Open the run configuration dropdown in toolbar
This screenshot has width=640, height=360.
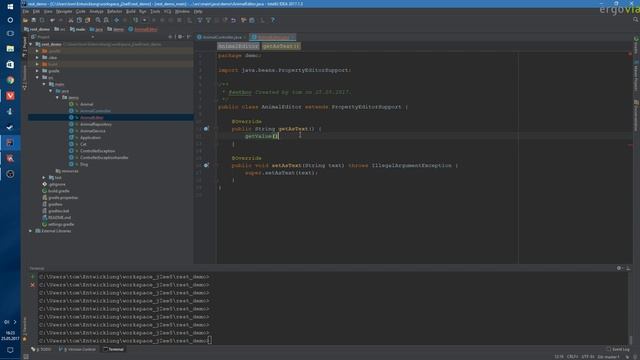[x=144, y=20]
